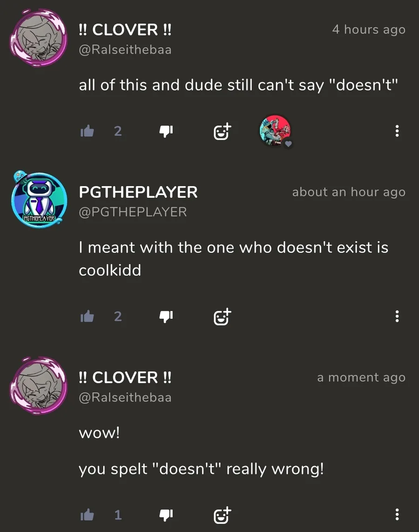Viewport: 419px width, 532px height.
Task: Like the "wow!" comment by CLOVER
Action: point(87,515)
